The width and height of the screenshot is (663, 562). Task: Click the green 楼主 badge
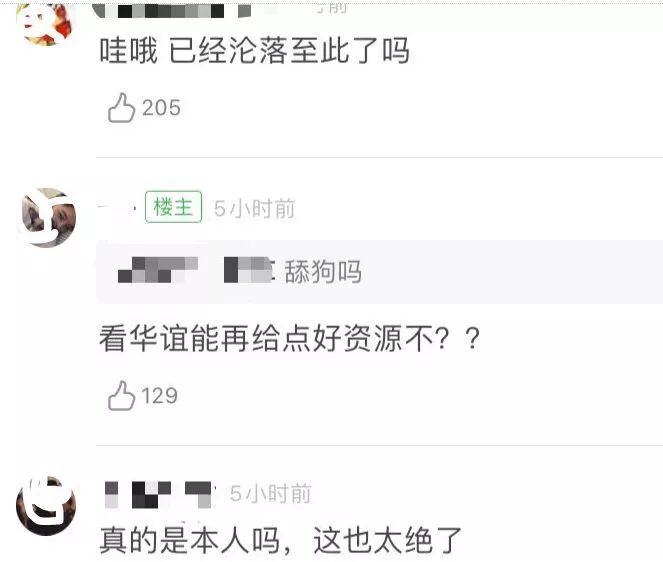[x=173, y=207]
